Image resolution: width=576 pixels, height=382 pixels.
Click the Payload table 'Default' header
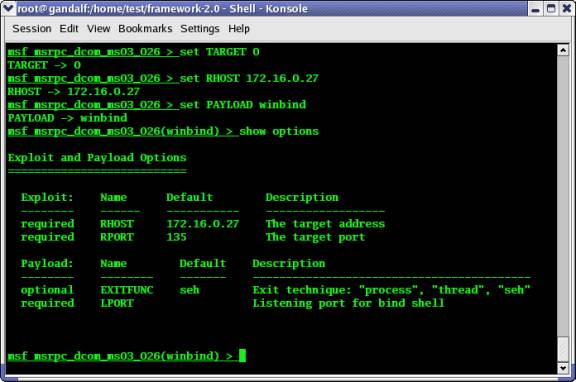(x=203, y=264)
